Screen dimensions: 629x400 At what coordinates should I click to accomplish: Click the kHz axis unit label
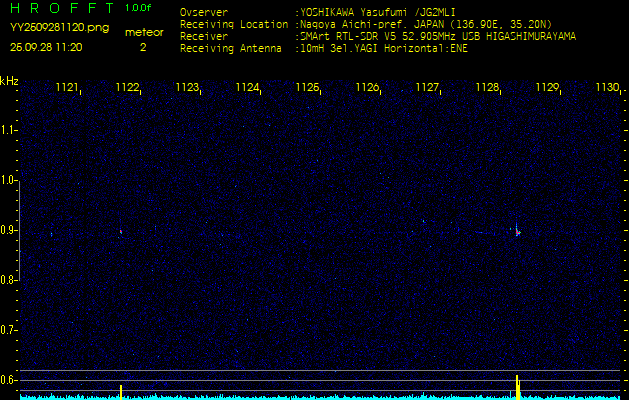tap(9, 80)
